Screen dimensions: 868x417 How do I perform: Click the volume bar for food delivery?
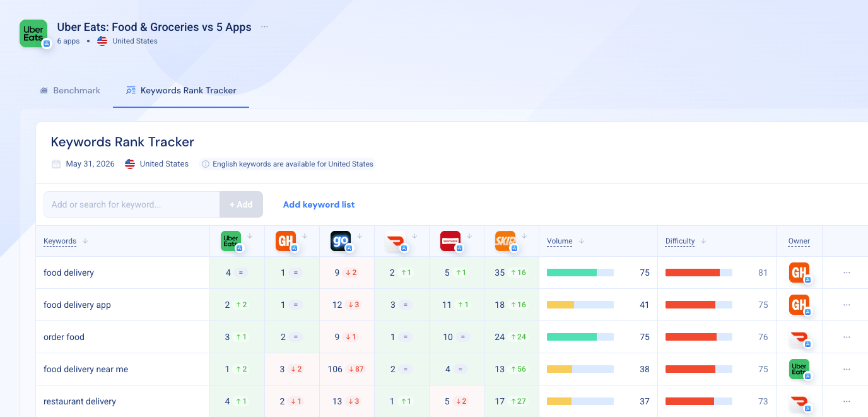click(x=580, y=273)
